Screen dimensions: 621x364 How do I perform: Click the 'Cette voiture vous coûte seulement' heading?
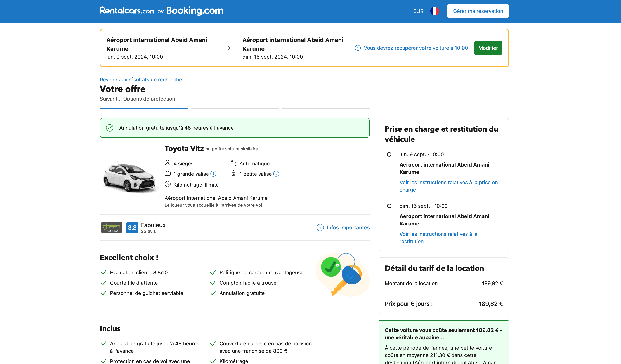[443, 334]
